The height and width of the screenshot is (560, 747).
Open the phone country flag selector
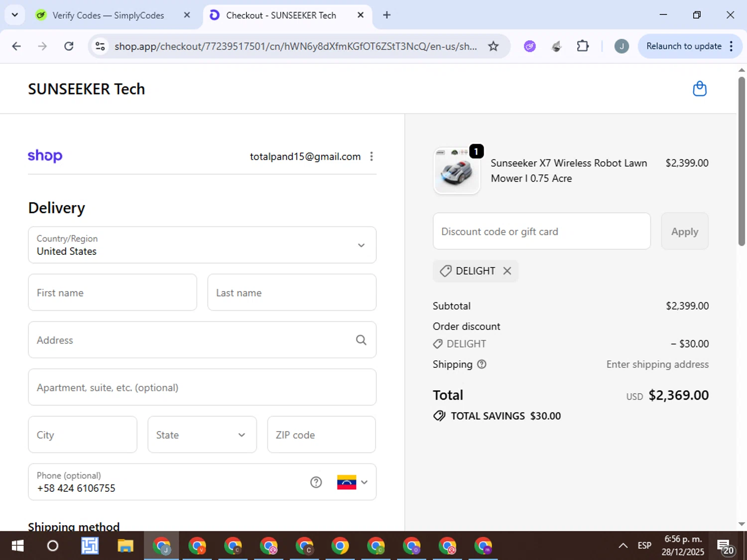coord(353,482)
